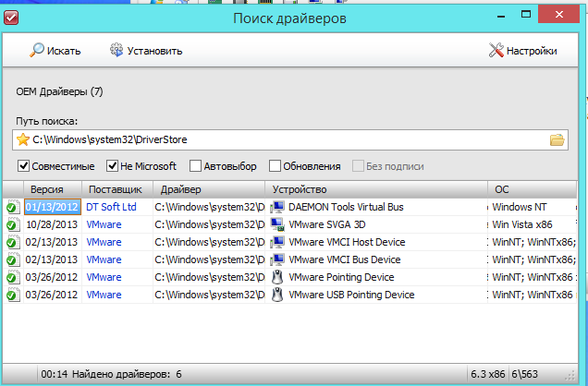Enable the Автовыбор checkbox

196,166
